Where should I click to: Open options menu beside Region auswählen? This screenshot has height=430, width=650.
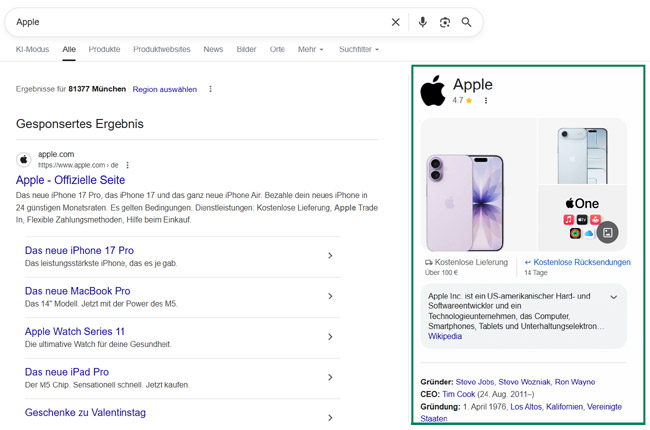tap(210, 89)
